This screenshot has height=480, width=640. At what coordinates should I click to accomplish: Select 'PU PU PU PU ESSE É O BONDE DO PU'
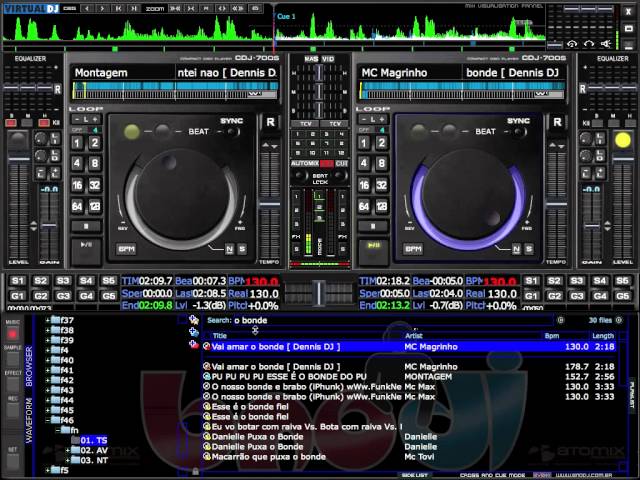coord(409,377)
